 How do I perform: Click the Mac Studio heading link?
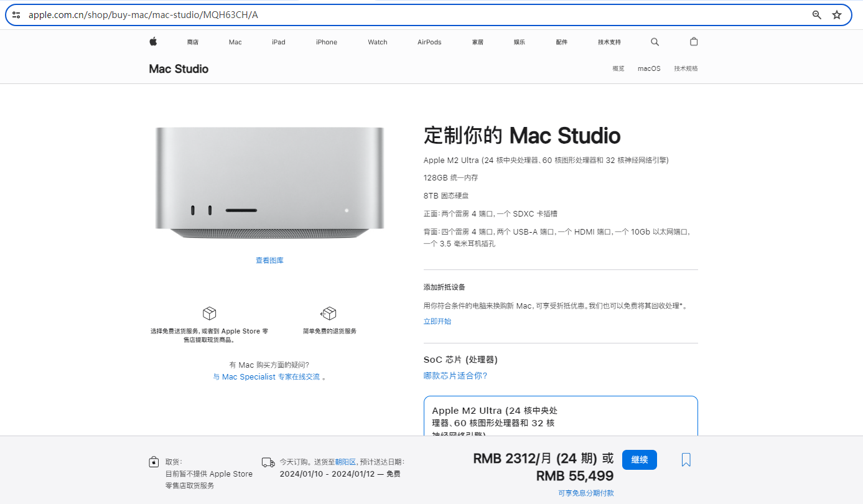(x=179, y=69)
